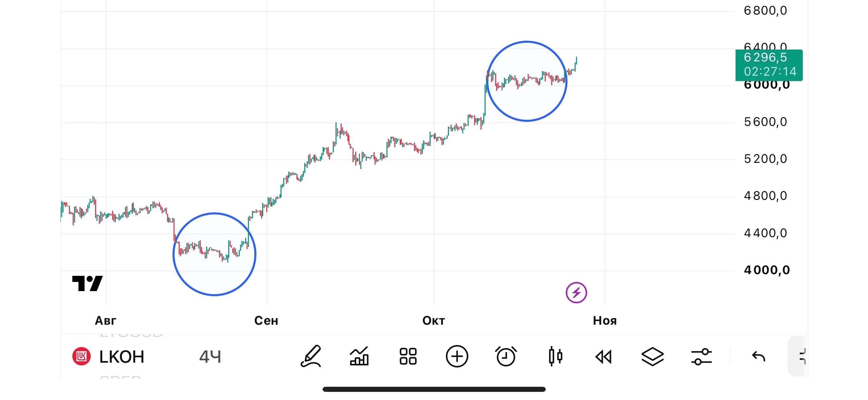Change the 4Ч timeframe interval

click(x=210, y=357)
